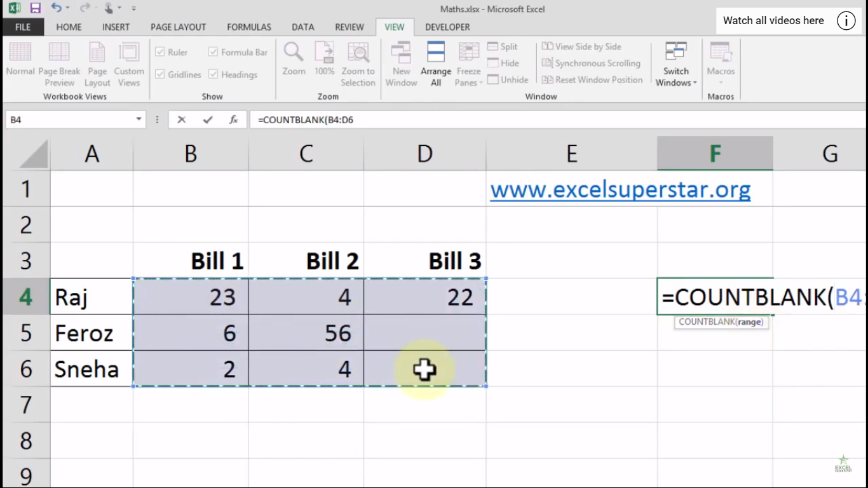Toggle the Headings checkbox
Viewport: 868px width, 488px height.
tap(214, 74)
